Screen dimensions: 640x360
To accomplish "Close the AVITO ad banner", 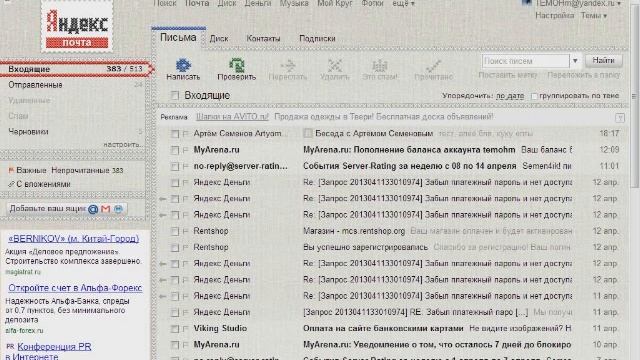I will pyautogui.click(x=620, y=118).
